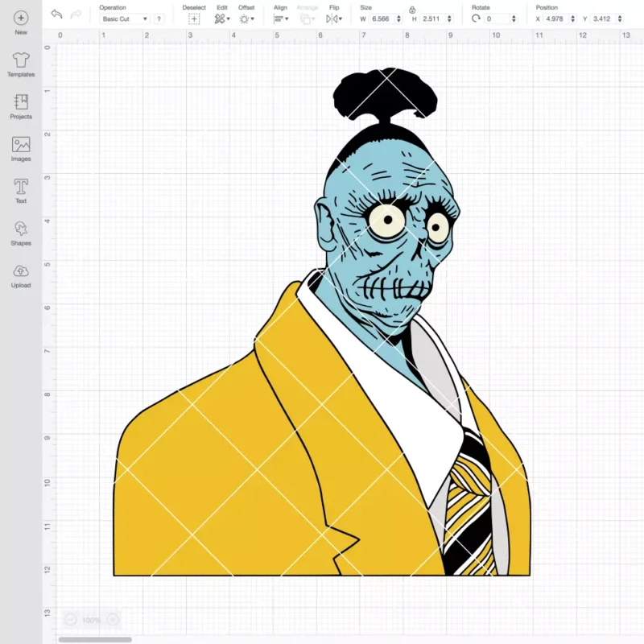This screenshot has height=644, width=644.
Task: Redo the last undone action
Action: pyautogui.click(x=76, y=14)
